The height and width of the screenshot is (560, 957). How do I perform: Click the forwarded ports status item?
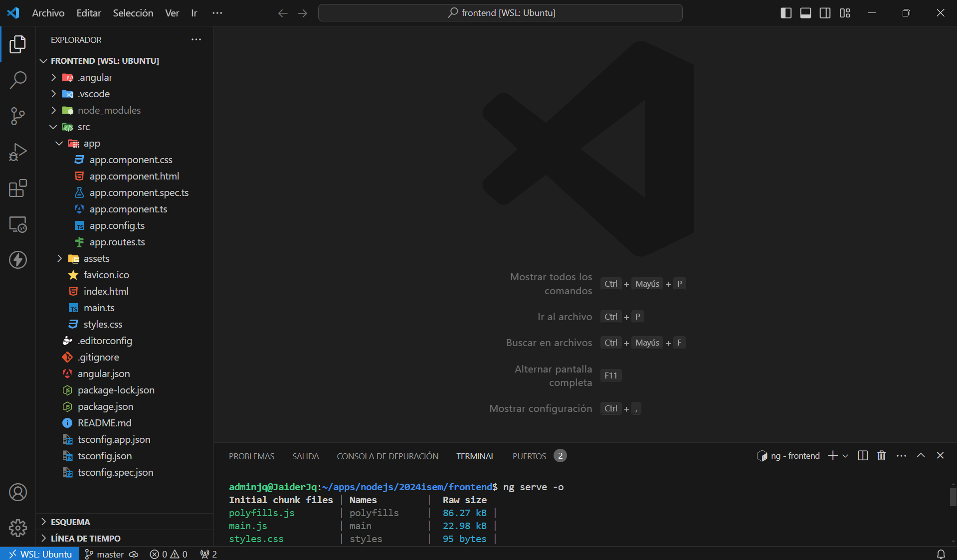point(208,554)
